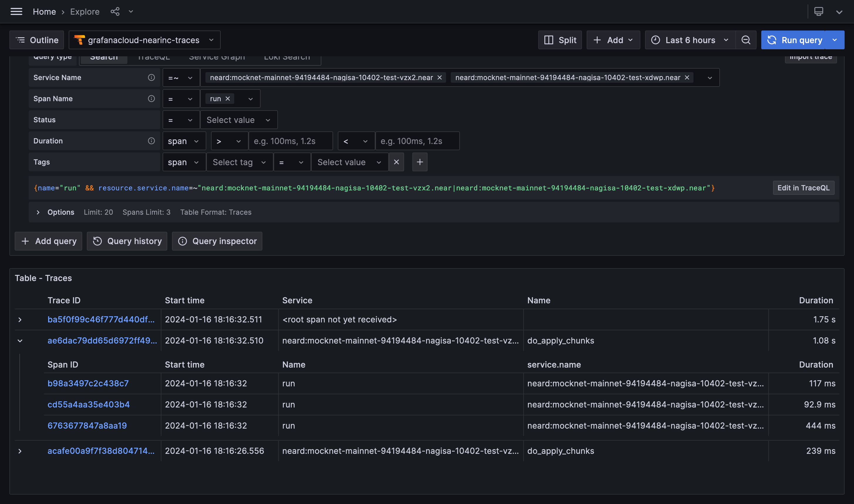Click the monitor icon in the top-right corner
This screenshot has height=504, width=854.
coord(819,11)
